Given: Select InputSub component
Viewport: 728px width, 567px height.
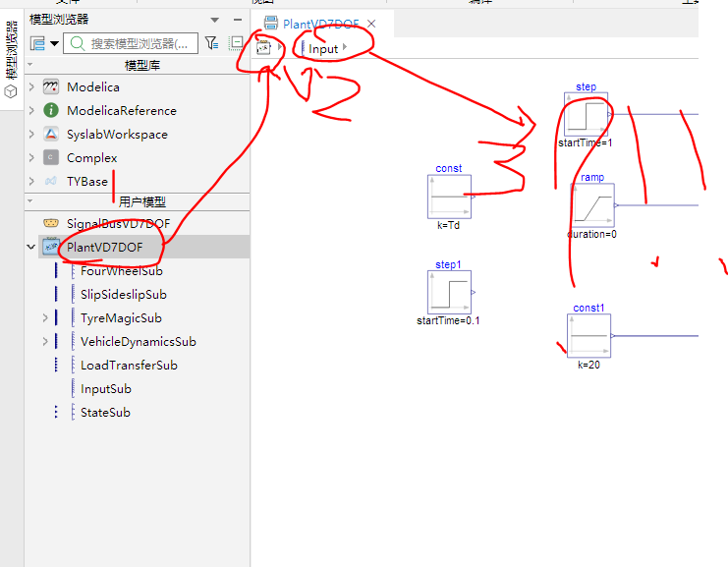Looking at the screenshot, I should pos(106,389).
